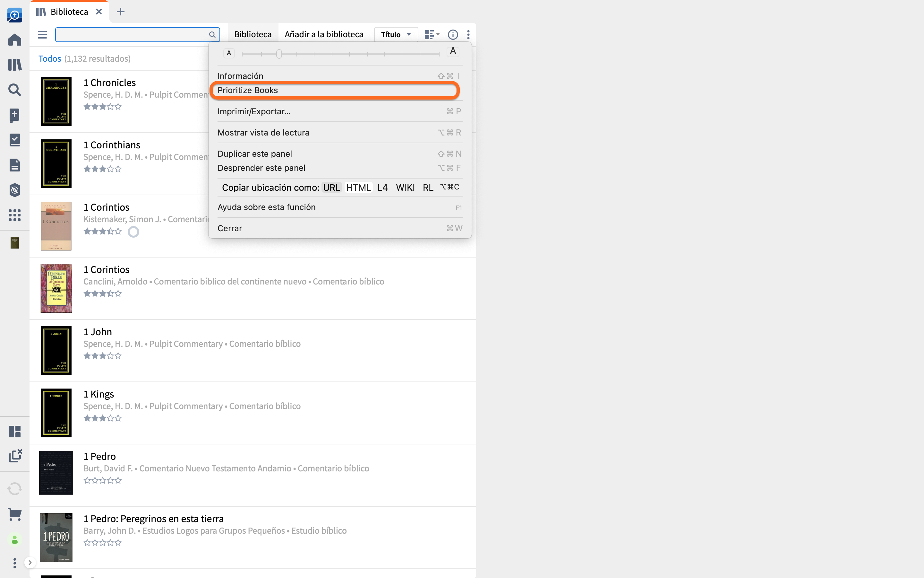Image resolution: width=924 pixels, height=578 pixels.
Task: Choose Duplicar este panel
Action: (x=339, y=154)
